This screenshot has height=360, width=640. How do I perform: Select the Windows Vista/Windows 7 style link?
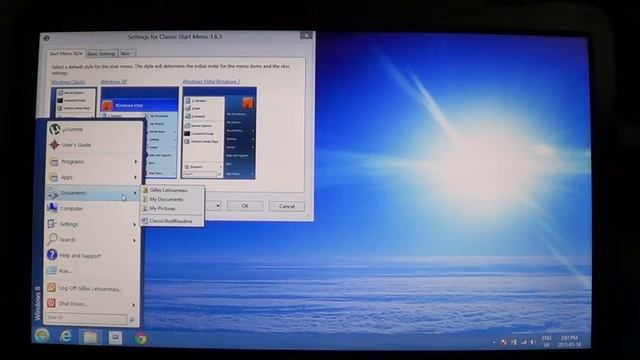211,82
